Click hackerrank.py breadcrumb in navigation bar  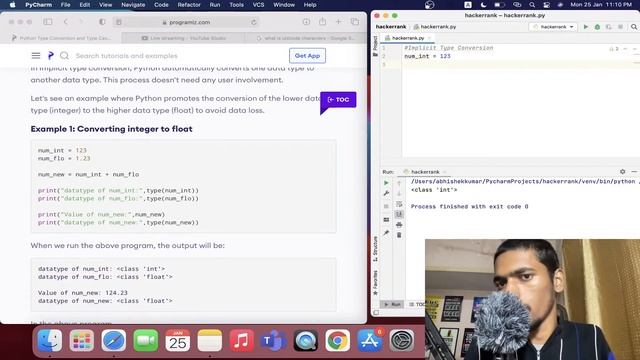click(435, 27)
